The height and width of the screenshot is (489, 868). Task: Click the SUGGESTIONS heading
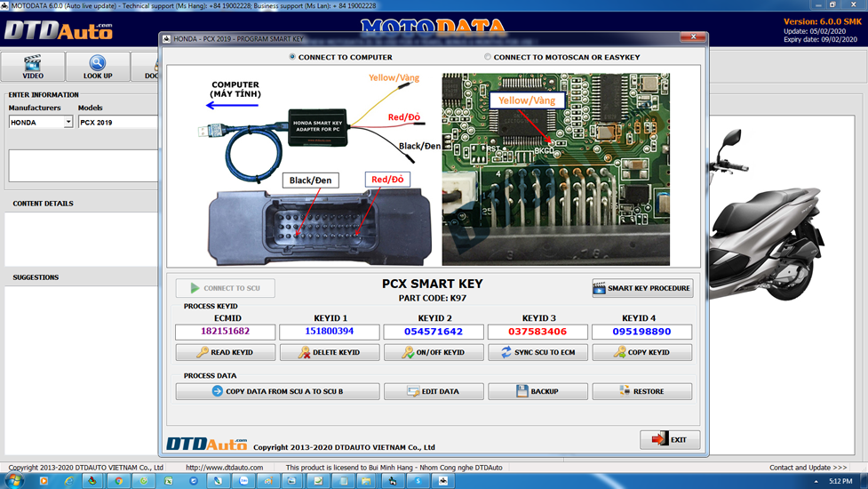point(36,277)
